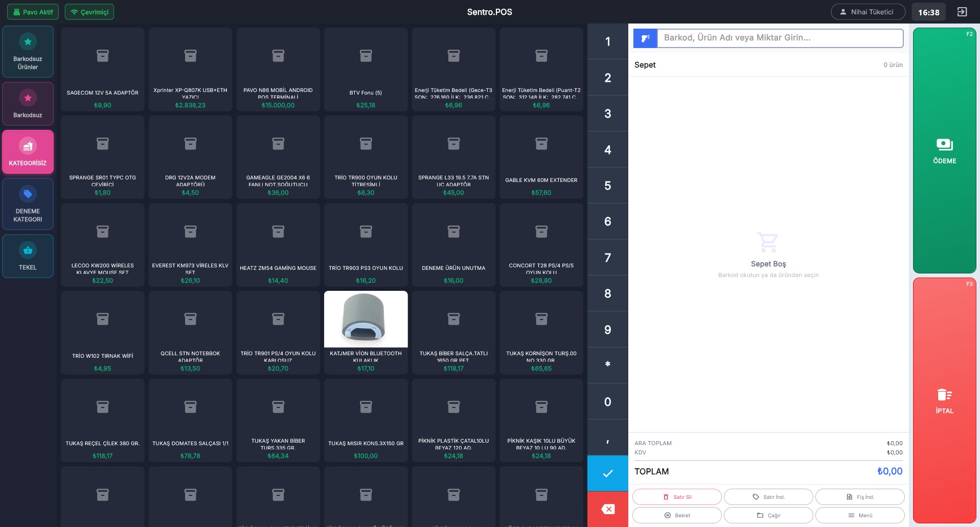The height and width of the screenshot is (527, 980).
Task: Tap numpad key 1
Action: pyautogui.click(x=607, y=41)
